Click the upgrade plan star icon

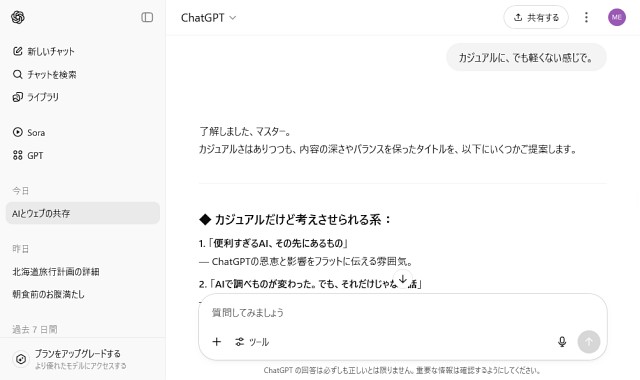[x=21, y=359]
